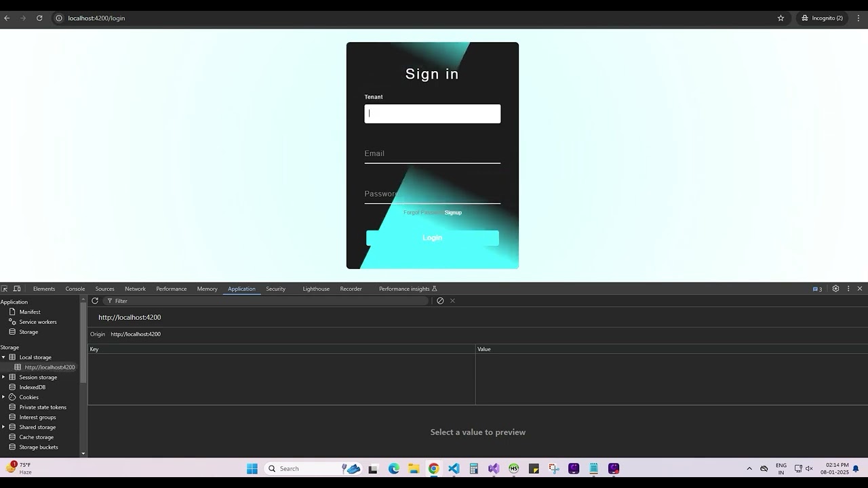Screen dimensions: 868x488
Task: Click the Value column header
Action: [x=671, y=349]
